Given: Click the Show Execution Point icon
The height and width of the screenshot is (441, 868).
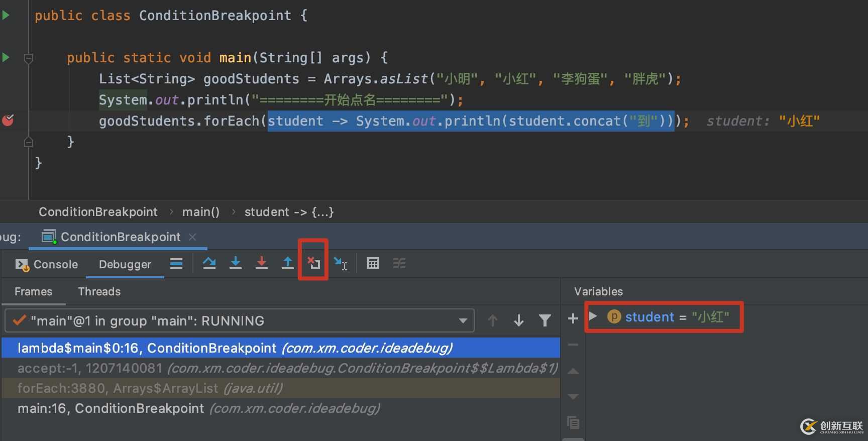Looking at the screenshot, I should pos(176,264).
